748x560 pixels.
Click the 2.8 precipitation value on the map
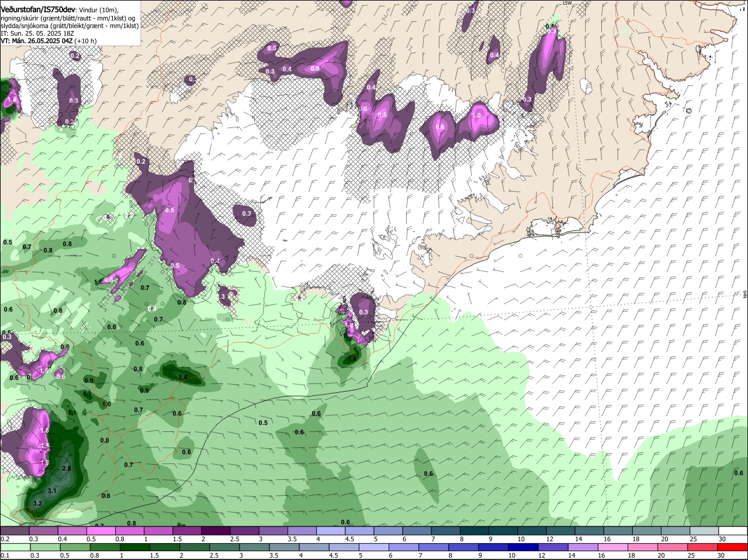pyautogui.click(x=66, y=468)
